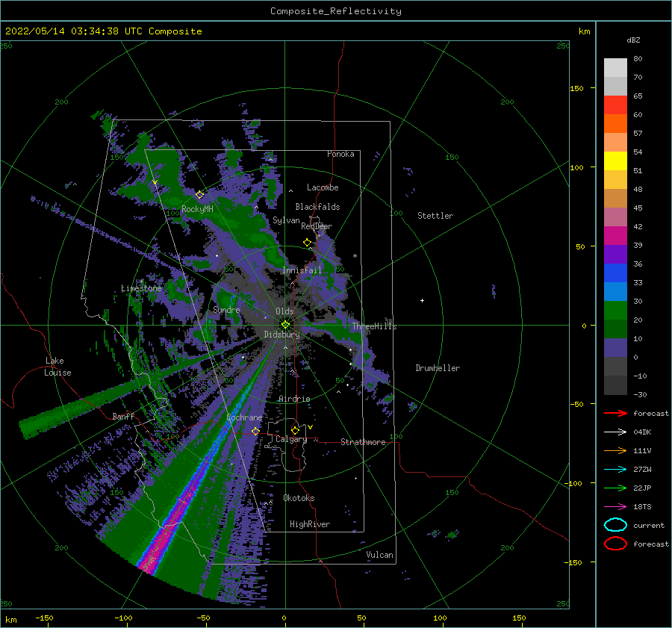Click the 04DK legend label
This screenshot has height=628, width=672.
click(642, 432)
